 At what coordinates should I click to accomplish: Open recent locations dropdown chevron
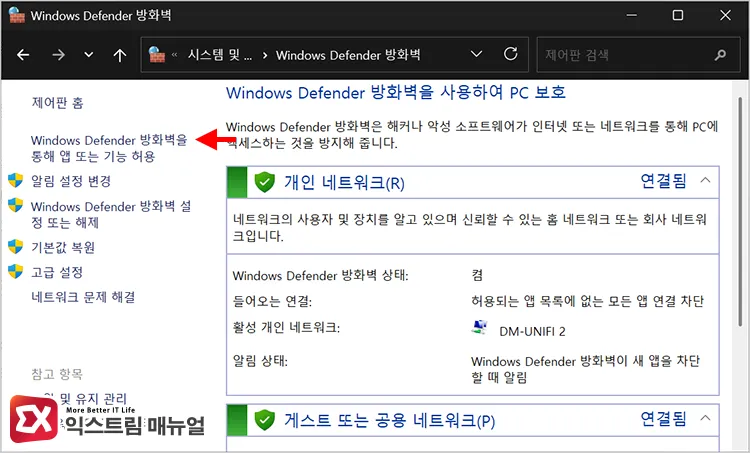(88, 55)
